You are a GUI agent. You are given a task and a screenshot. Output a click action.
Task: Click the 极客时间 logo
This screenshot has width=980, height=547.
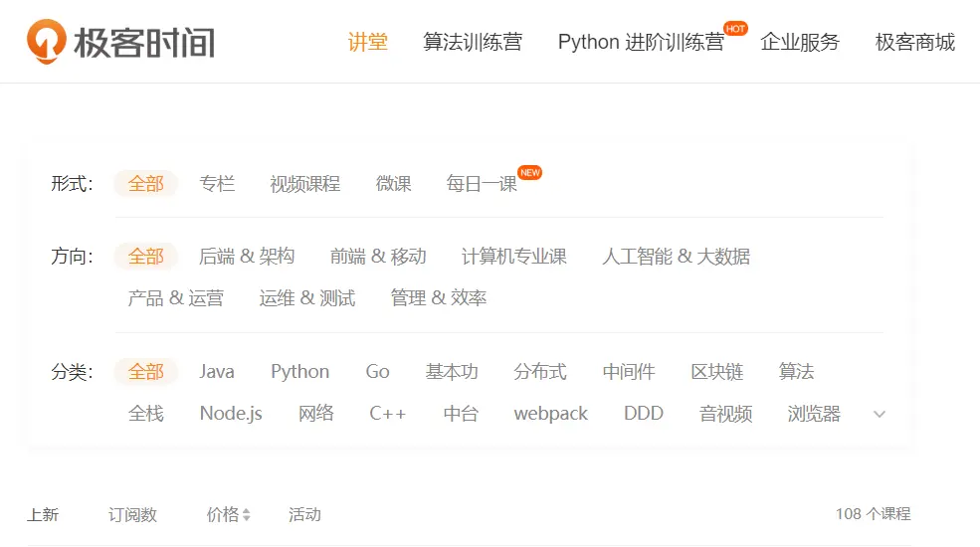(120, 42)
